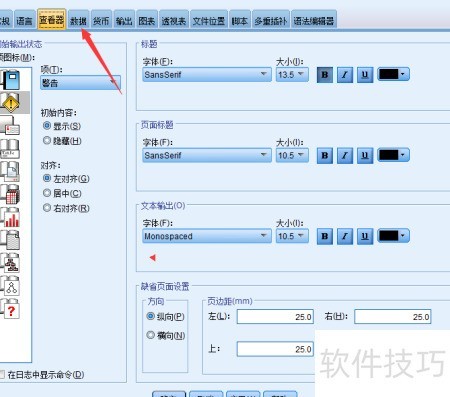Switch to the 语言 tab
This screenshot has width=450, height=397.
(25, 21)
